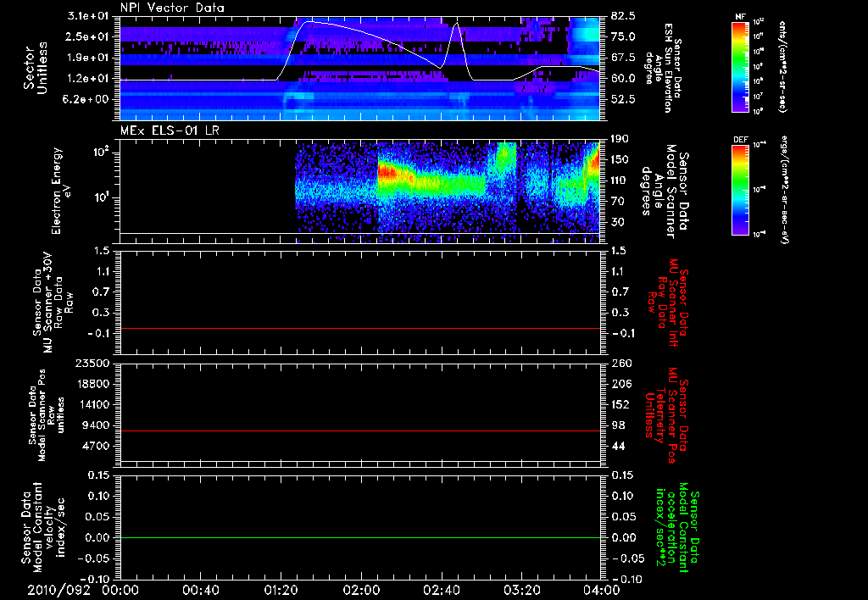
Task: Click the 9400 scanner position tick value
Action: [x=96, y=425]
